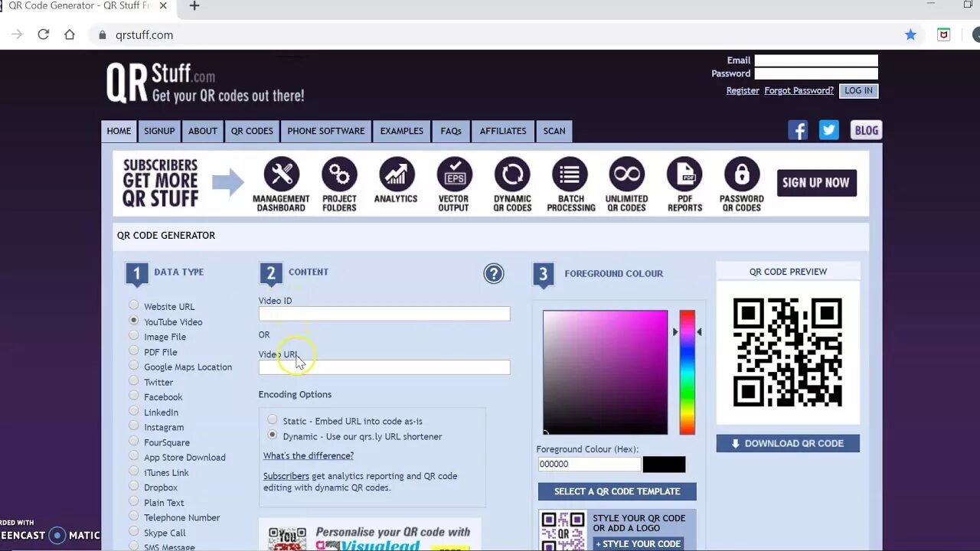Open the Batch Processing list icon
This screenshot has height=551, width=980.
click(570, 174)
